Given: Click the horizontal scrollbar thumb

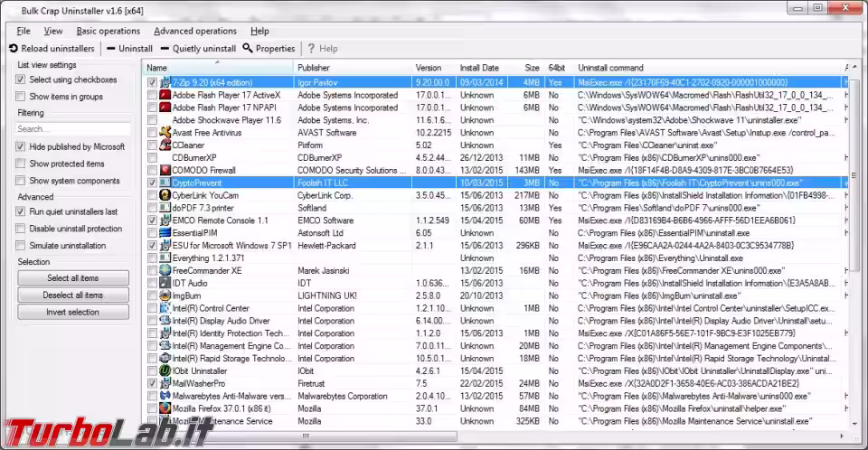Looking at the screenshot, I should tap(305, 436).
